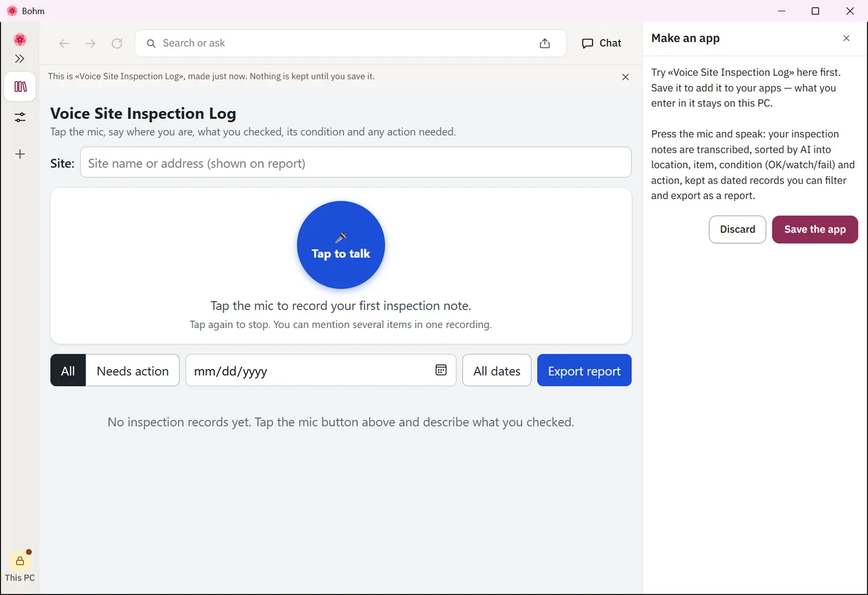Click the Bohm flower logo in sidebar
Screen dimensions: 868x595
pos(20,39)
